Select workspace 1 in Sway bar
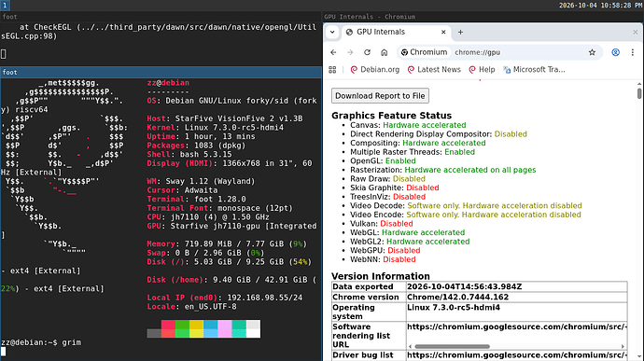Image resolution: width=644 pixels, height=361 pixels. click(x=5, y=6)
